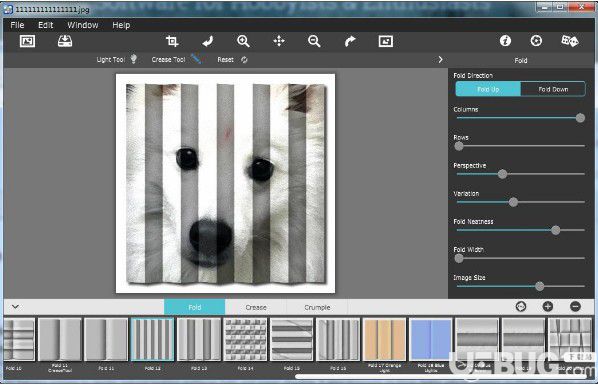Click the add preset plus icon
Screen dimensions: 598x386
pyautogui.click(x=548, y=306)
